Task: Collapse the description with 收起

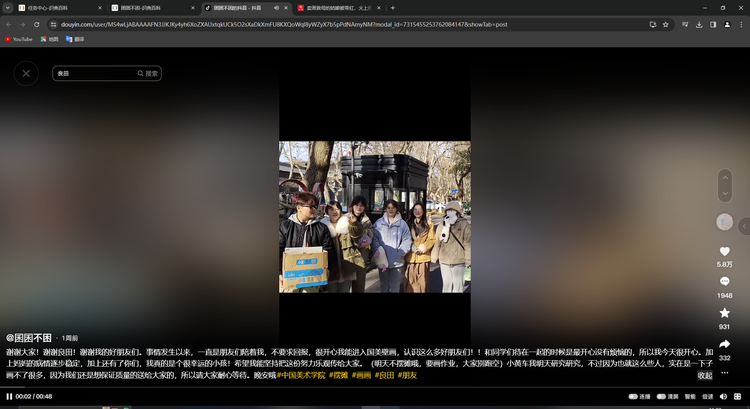Action: [705, 375]
